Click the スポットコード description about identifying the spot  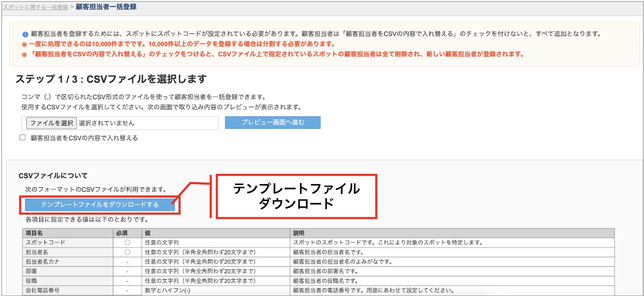tap(388, 243)
